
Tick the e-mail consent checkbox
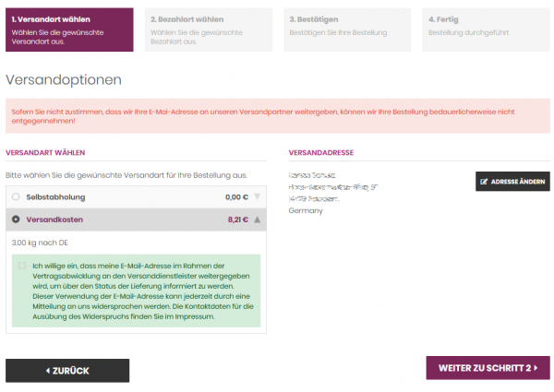coord(23,266)
